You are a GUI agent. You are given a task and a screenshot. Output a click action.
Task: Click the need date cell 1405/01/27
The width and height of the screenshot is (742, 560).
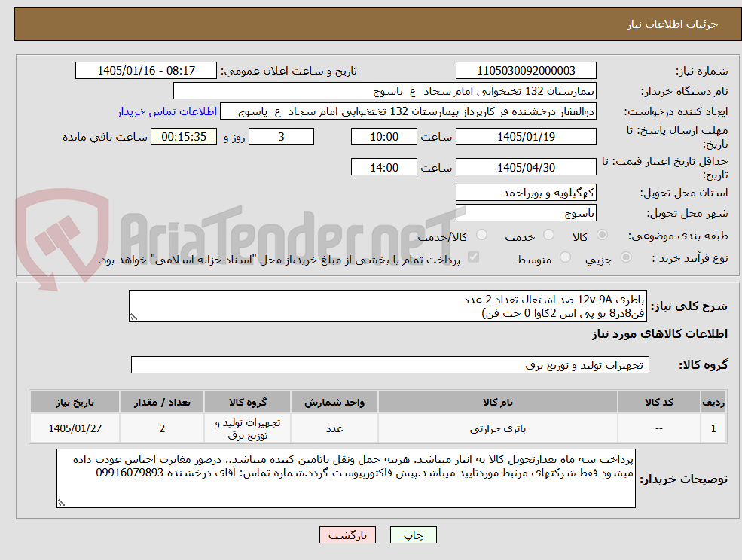(75, 428)
